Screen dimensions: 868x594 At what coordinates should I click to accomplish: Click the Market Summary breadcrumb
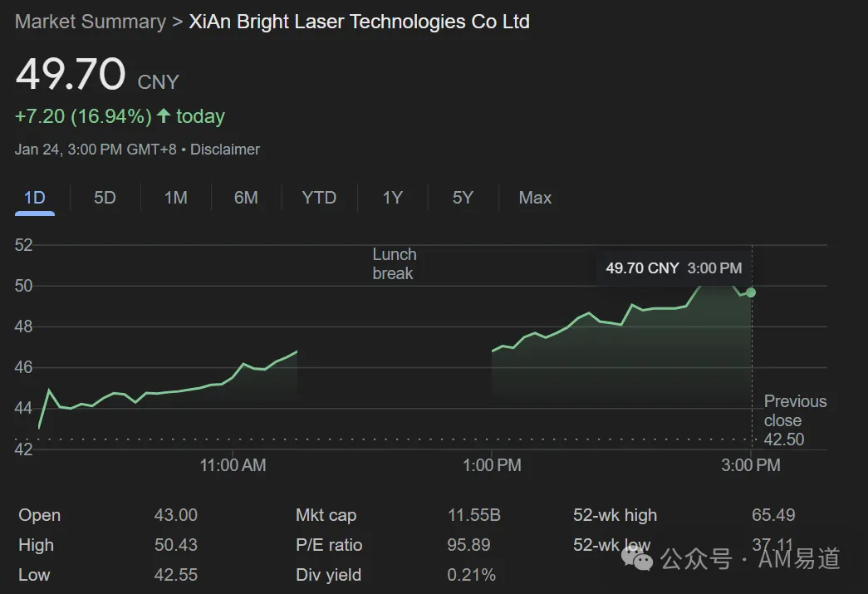pyautogui.click(x=91, y=22)
